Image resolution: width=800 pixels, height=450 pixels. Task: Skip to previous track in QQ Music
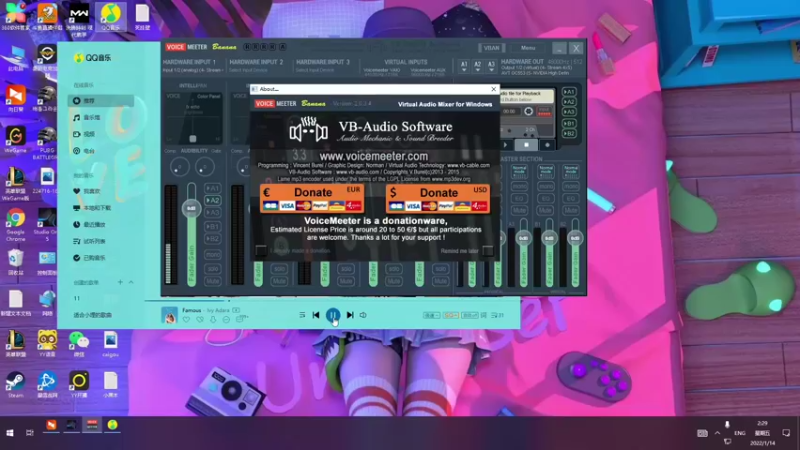click(316, 315)
